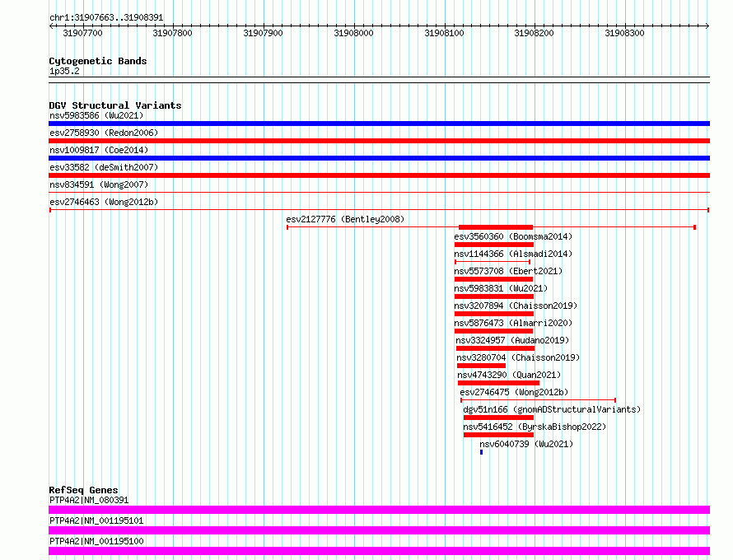733x560 pixels.
Task: Click the magenta PTP4A2|NM_001195101 gene bar
Action: tap(379, 530)
